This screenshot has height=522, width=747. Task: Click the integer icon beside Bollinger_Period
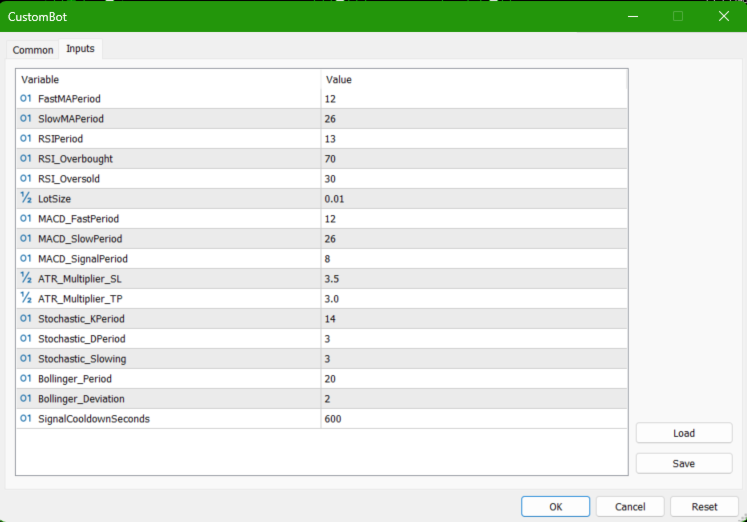pyautogui.click(x=26, y=379)
